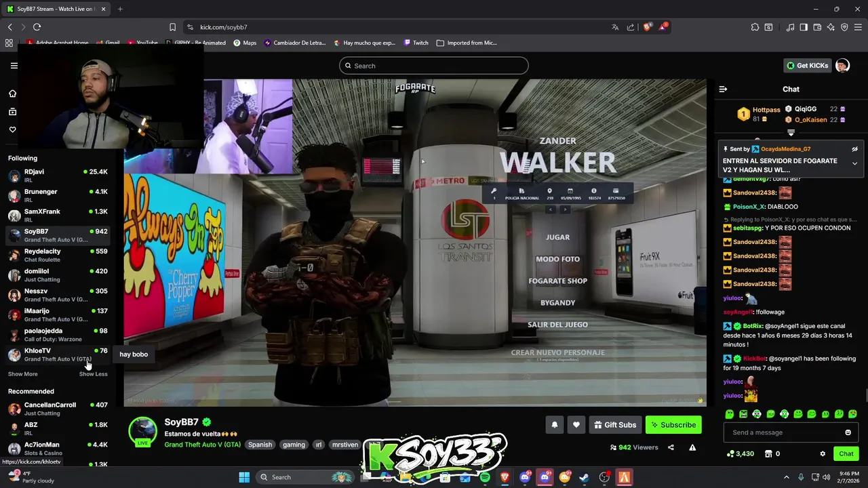Select JUGAR in the game menu
This screenshot has width=868, height=488.
point(557,237)
